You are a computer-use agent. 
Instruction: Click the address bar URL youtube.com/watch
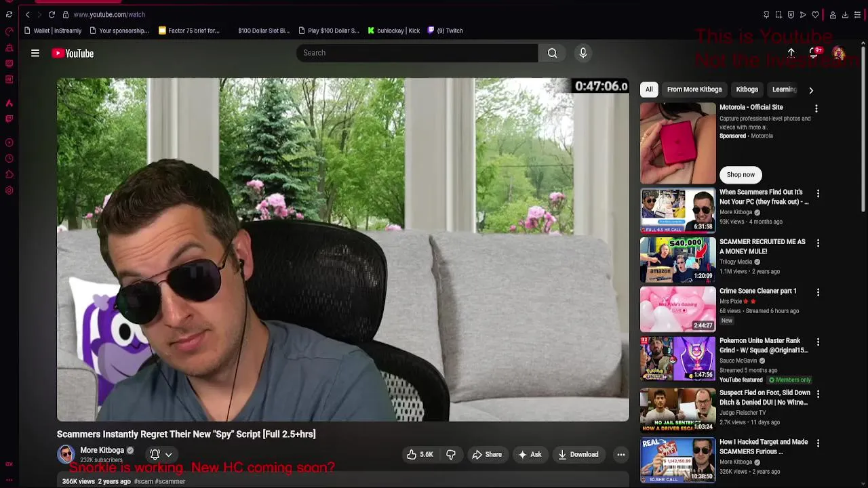[x=109, y=14]
